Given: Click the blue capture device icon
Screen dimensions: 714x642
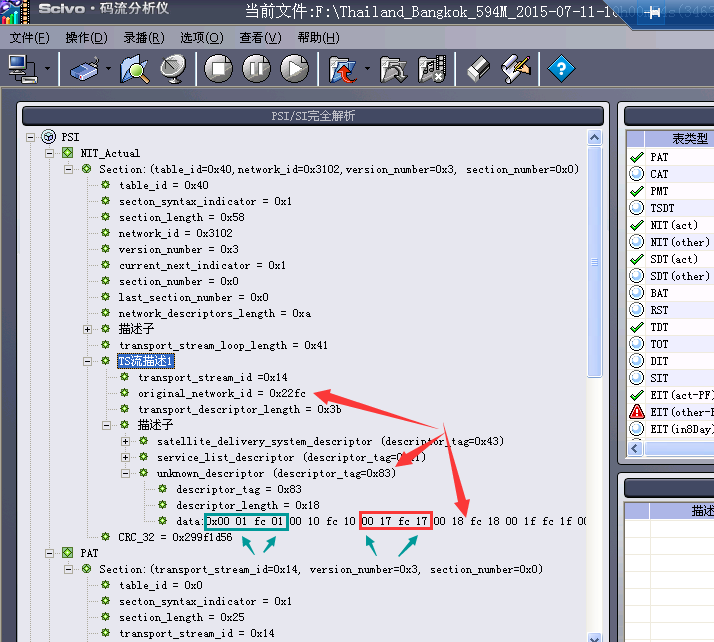Looking at the screenshot, I should pos(85,69).
